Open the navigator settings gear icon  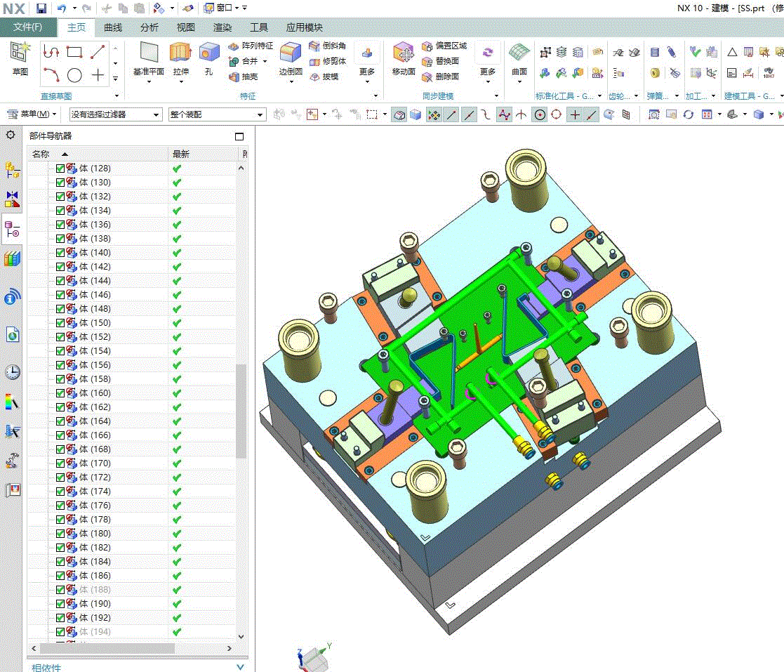pos(10,135)
